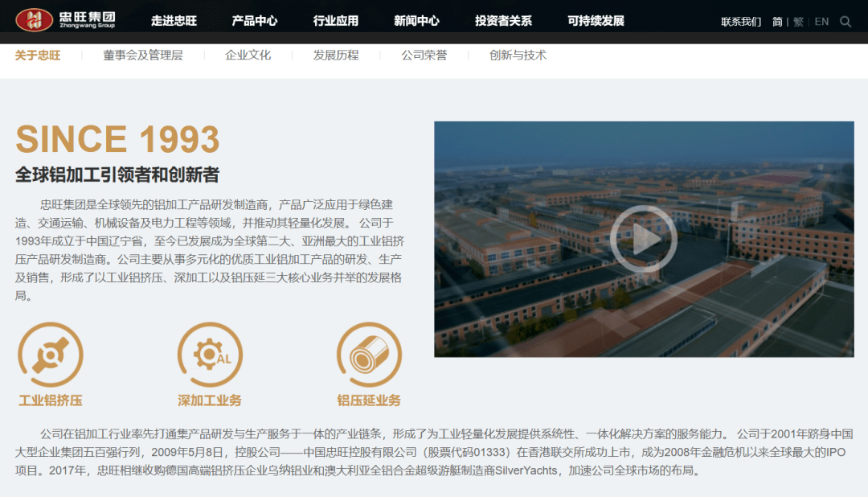This screenshot has width=868, height=497.
Task: Play the factory aerial video
Action: point(643,239)
